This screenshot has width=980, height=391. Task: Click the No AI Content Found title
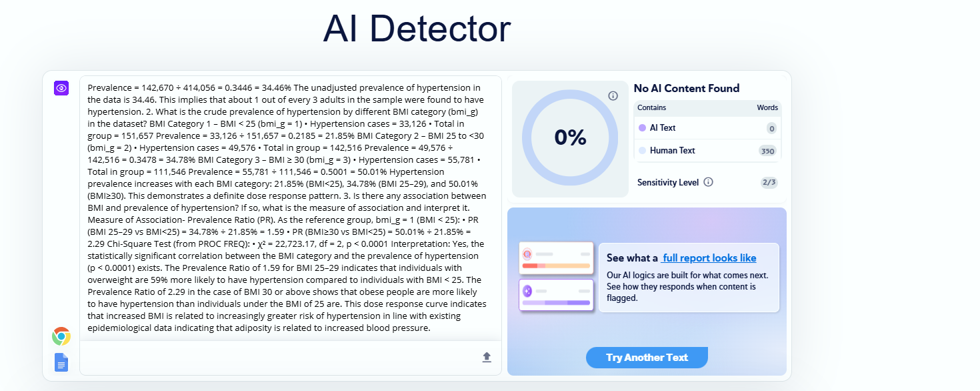pyautogui.click(x=687, y=89)
